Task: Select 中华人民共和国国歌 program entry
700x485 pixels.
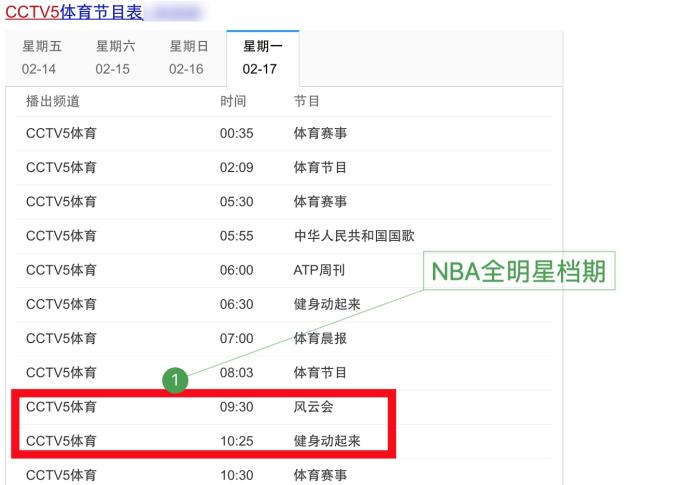Action: tap(354, 236)
